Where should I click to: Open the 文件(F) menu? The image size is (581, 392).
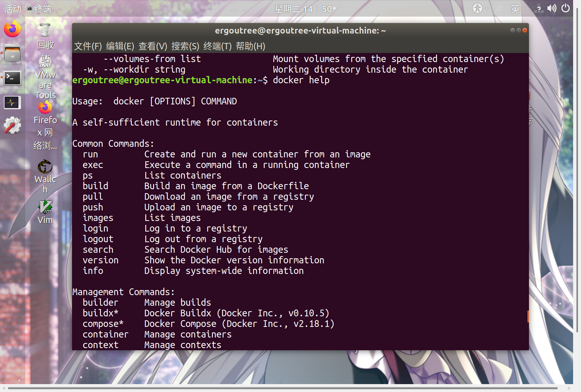88,46
